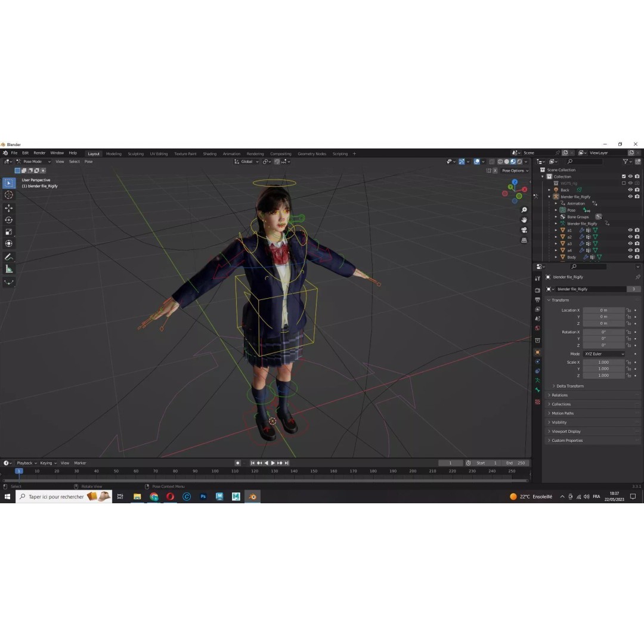The height and width of the screenshot is (644, 644).
Task: Open the Pose menu in viewport header
Action: (x=88, y=162)
